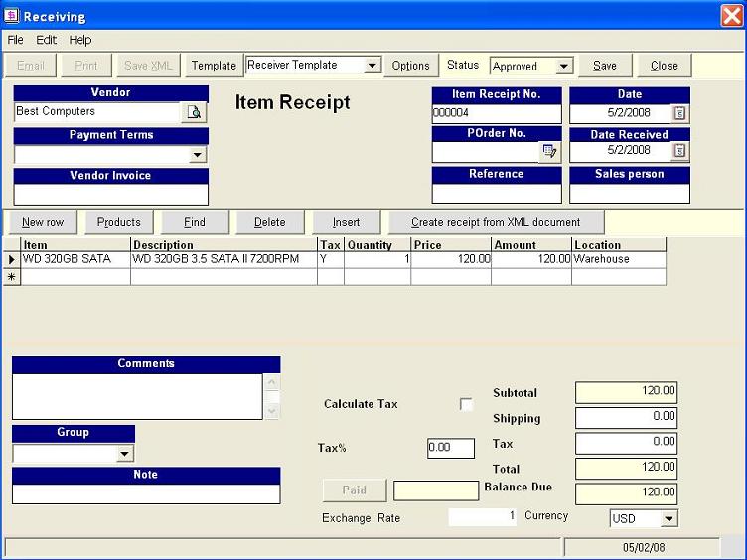Click the Paid button

pos(354,490)
